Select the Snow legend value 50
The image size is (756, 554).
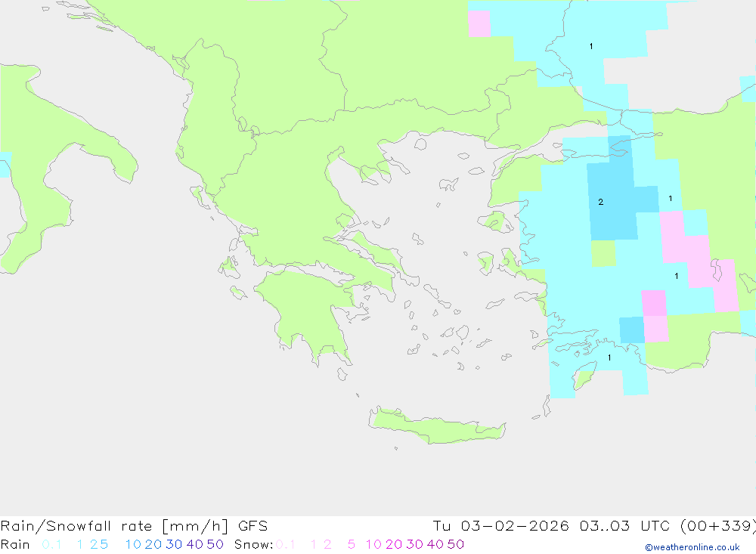pyautogui.click(x=456, y=544)
